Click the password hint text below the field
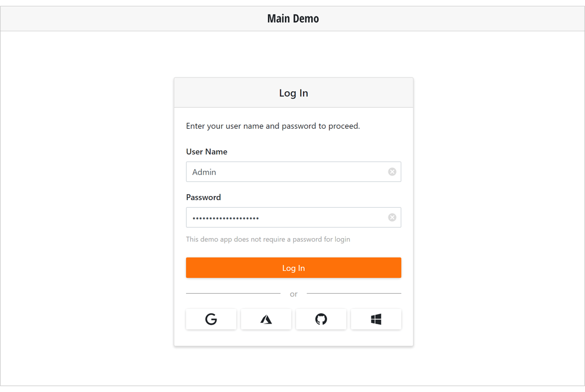This screenshot has width=585, height=392. [x=268, y=239]
